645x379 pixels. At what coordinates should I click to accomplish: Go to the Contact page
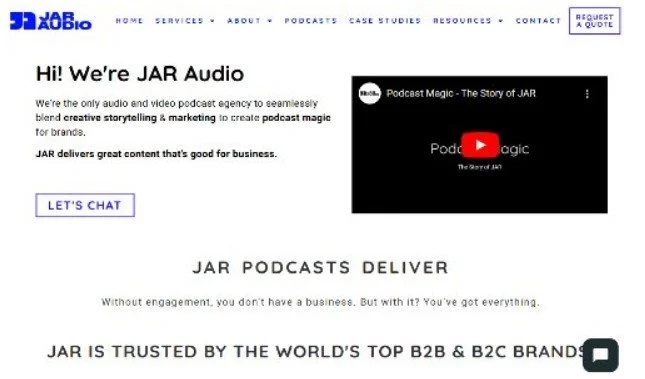(x=538, y=21)
